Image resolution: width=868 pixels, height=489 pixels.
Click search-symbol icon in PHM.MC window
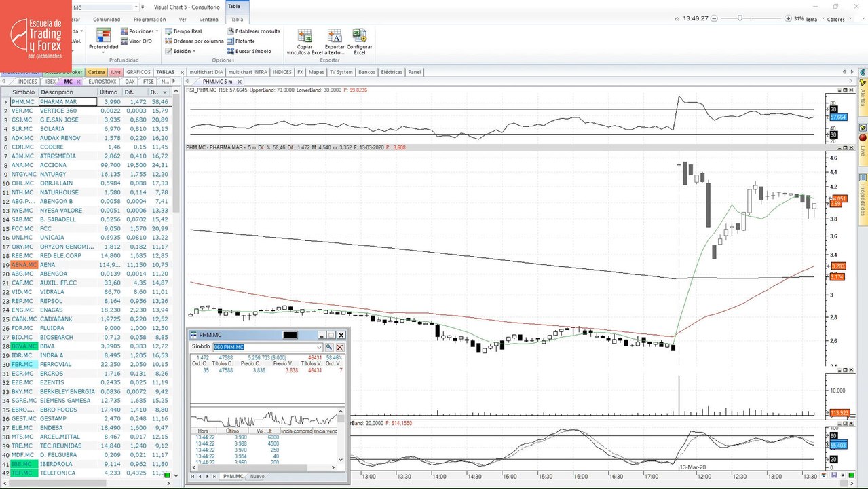(329, 347)
